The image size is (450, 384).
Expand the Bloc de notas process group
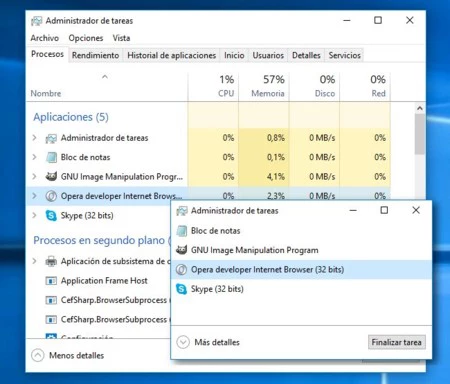point(34,157)
